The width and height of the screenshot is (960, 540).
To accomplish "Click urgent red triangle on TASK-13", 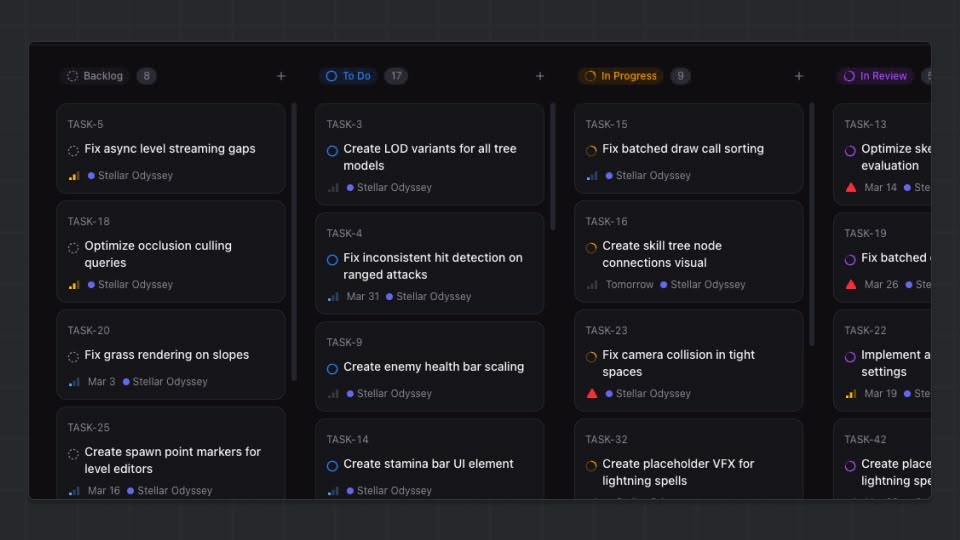I will coord(851,187).
